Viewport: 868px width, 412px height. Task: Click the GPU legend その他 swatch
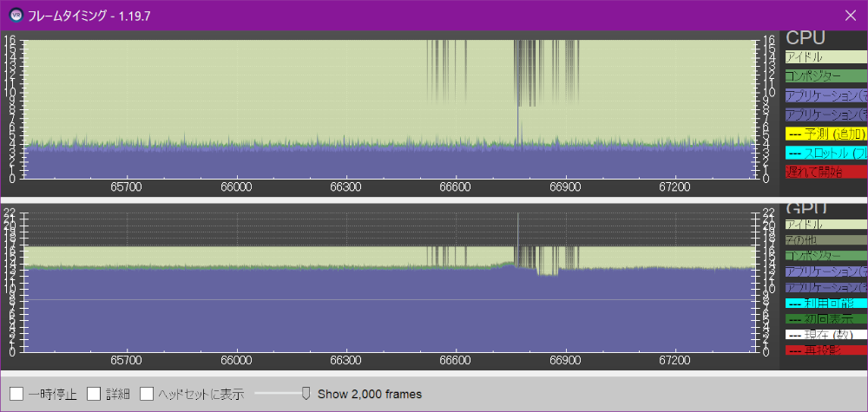[826, 240]
